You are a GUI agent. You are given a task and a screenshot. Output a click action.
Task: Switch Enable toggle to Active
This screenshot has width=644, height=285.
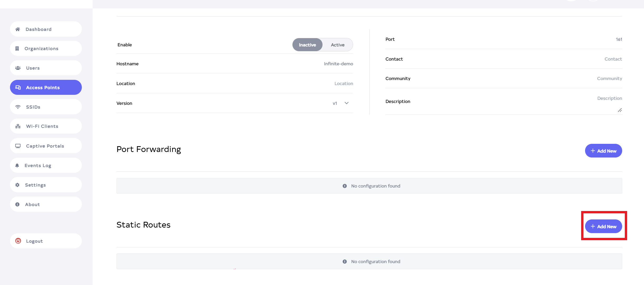[x=338, y=45]
